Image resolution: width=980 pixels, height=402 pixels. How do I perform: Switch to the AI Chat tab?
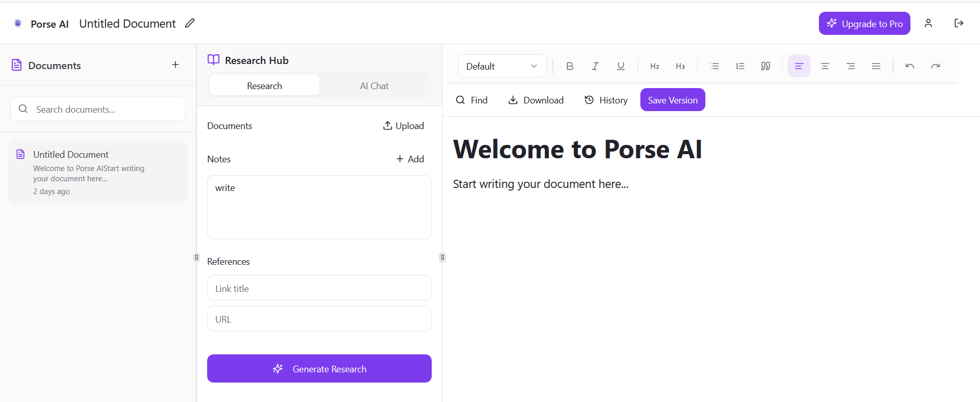(374, 86)
